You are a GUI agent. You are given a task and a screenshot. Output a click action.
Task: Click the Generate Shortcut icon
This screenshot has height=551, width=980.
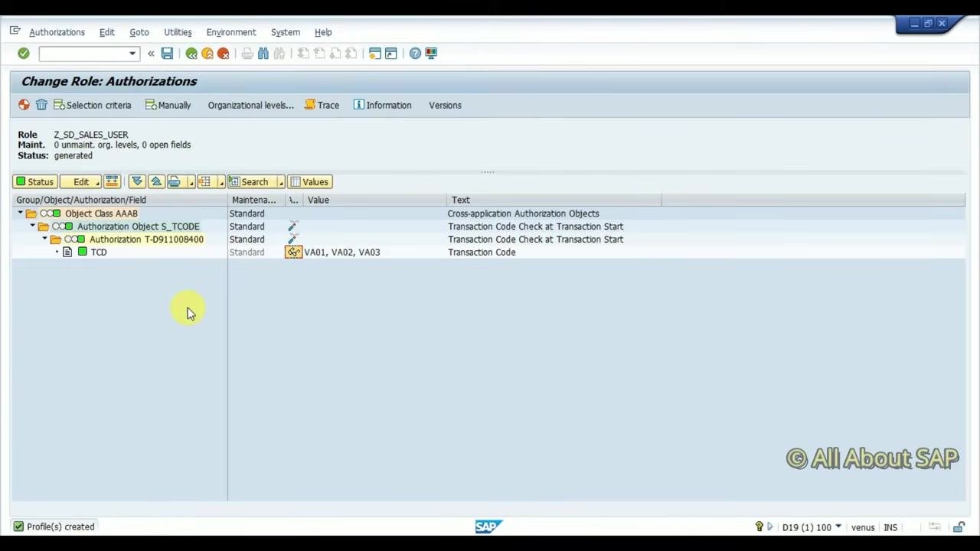(391, 54)
